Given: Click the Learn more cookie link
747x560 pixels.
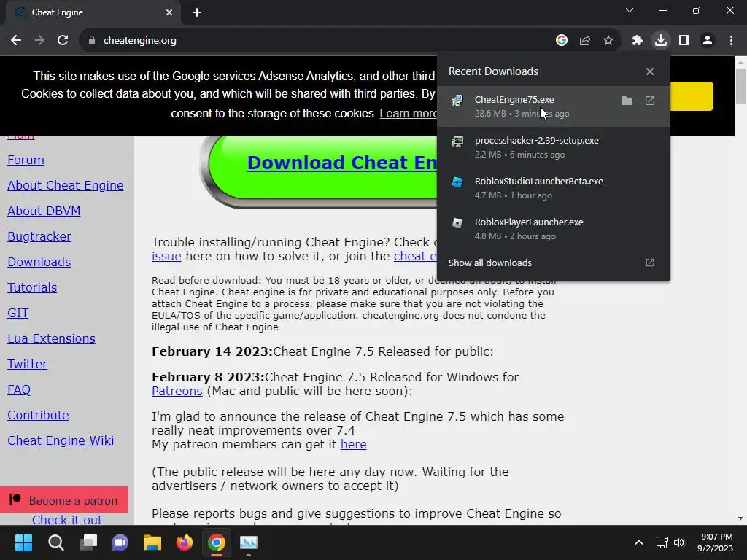Looking at the screenshot, I should point(409,113).
